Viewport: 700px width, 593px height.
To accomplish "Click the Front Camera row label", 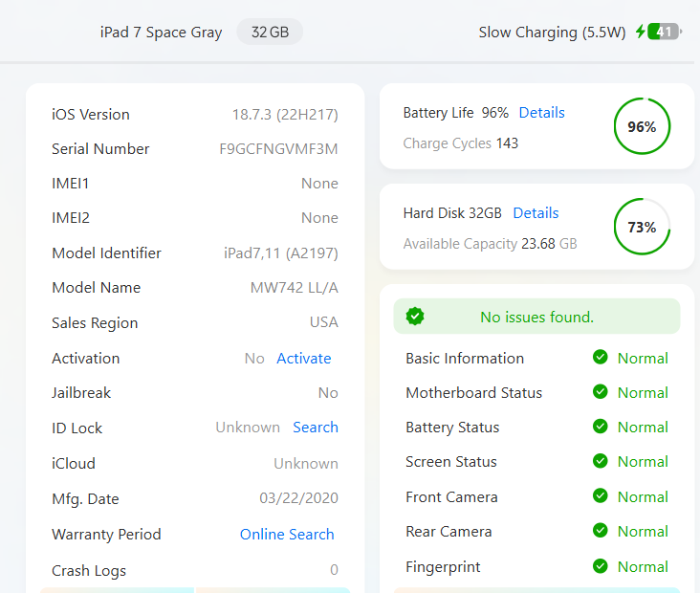I will pos(451,497).
